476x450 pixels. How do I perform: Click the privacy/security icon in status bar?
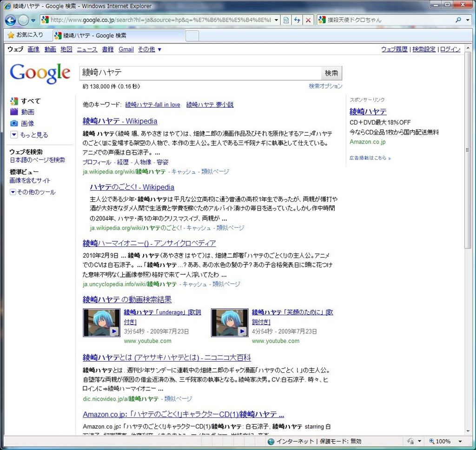pyautogui.click(x=411, y=441)
